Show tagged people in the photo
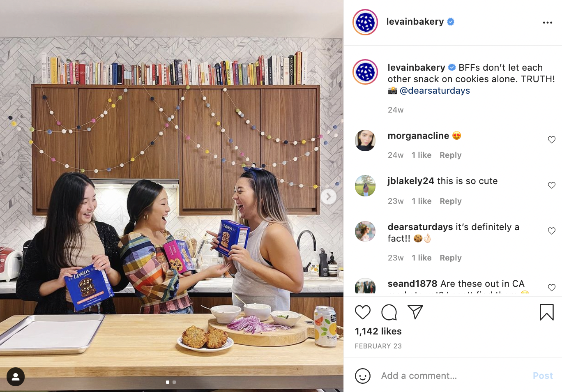This screenshot has height=392, width=562. (x=16, y=376)
